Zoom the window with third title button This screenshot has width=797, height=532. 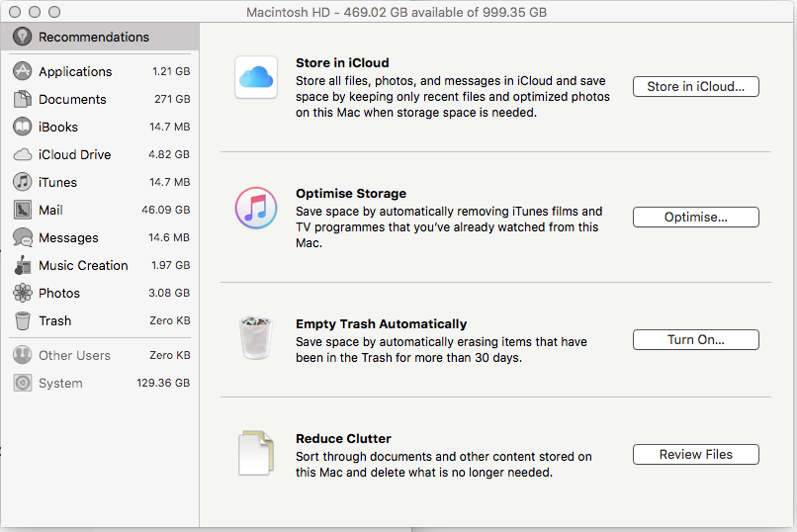point(54,12)
